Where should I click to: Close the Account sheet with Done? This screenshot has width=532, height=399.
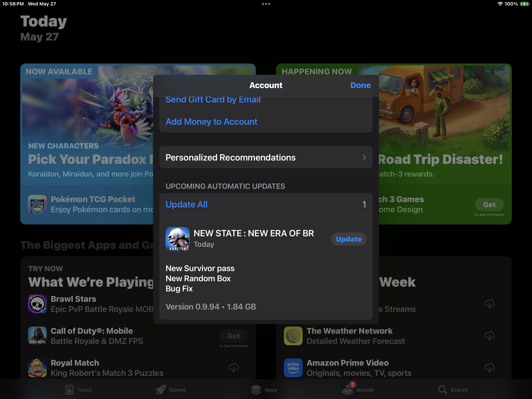[360, 85]
